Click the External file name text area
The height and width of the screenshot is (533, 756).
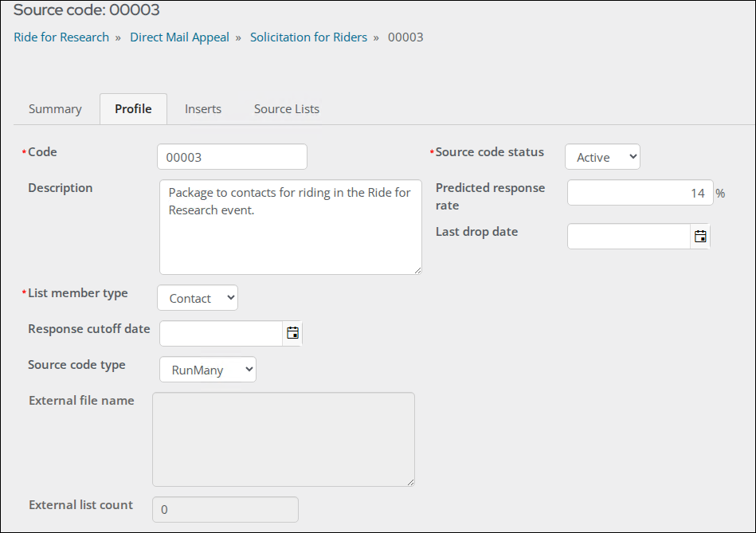(x=284, y=439)
